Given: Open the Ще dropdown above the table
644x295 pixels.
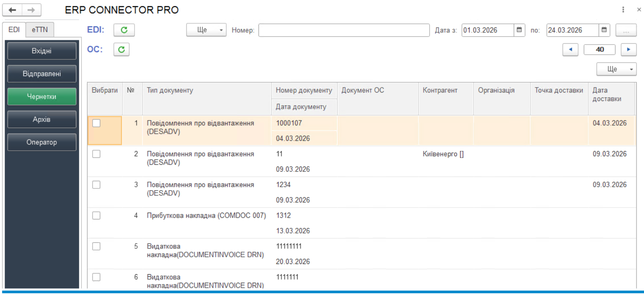Looking at the screenshot, I should (616, 69).
